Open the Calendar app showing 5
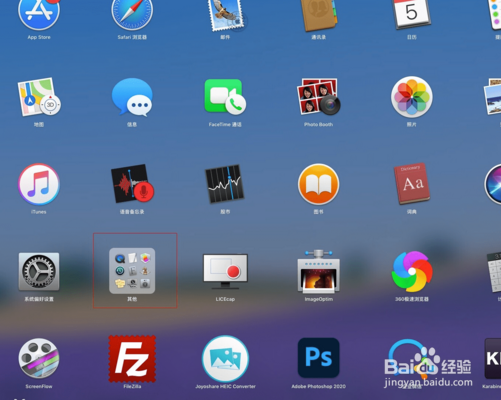This screenshot has height=400, width=501. coord(412,14)
